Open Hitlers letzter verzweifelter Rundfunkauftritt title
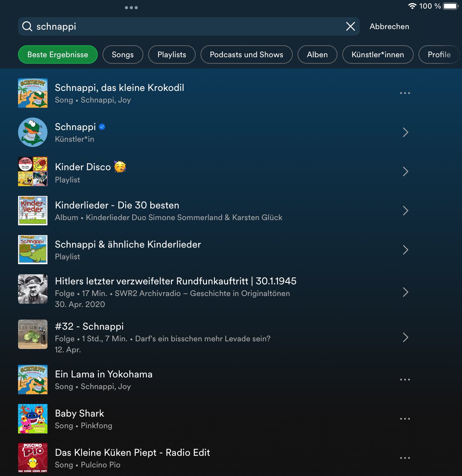Image resolution: width=462 pixels, height=476 pixels. 176,281
